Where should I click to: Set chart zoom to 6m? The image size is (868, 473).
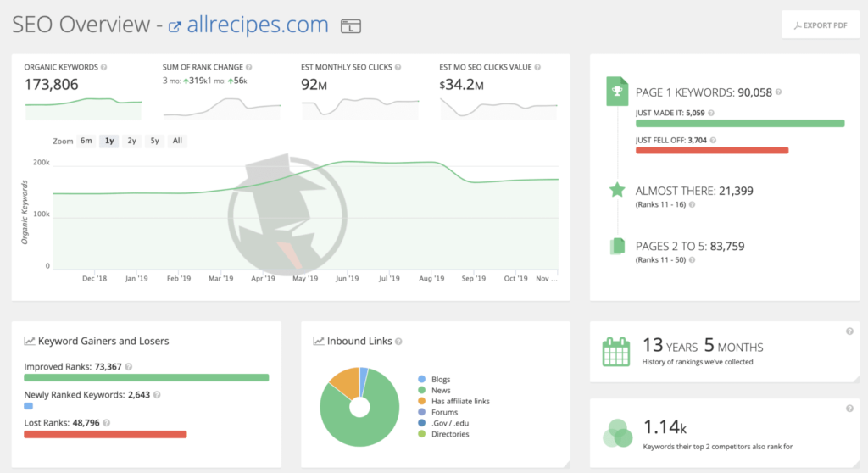pos(86,141)
